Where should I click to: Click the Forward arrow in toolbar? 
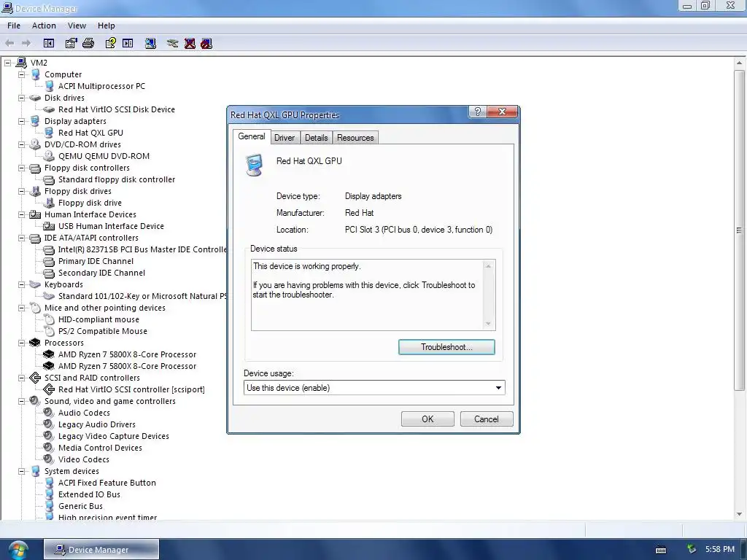click(26, 43)
